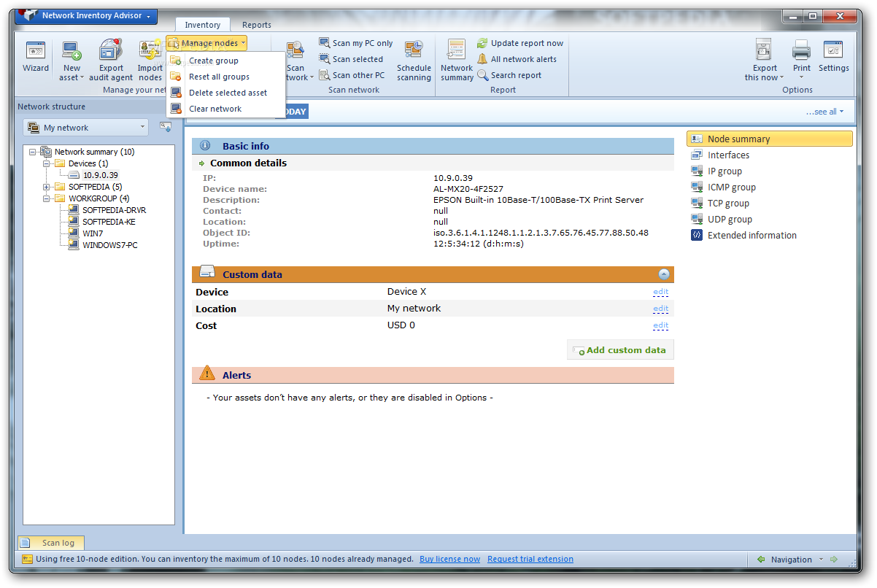Edit the Device custom data row
This screenshot has width=877, height=588.
[x=660, y=292]
